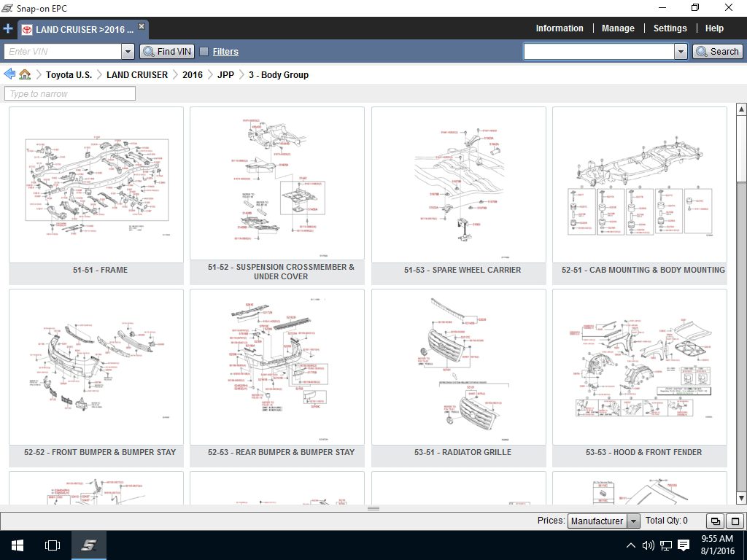The image size is (747, 560).
Task: Click the scrollbar up arrow
Action: click(741, 109)
